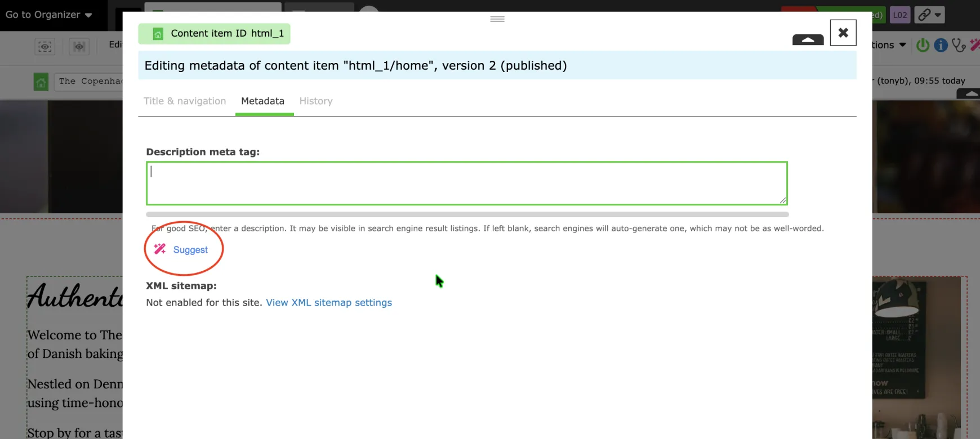
Task: Open the Go to Organizer dropdown
Action: [x=48, y=15]
